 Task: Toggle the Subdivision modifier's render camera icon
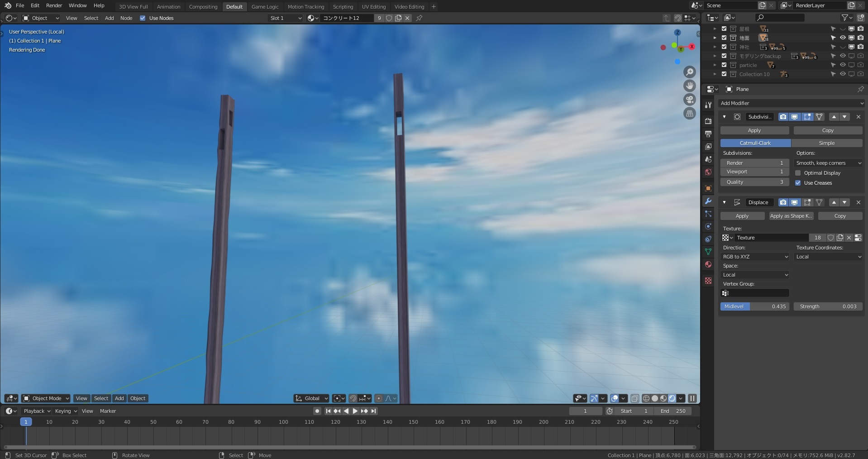point(782,117)
